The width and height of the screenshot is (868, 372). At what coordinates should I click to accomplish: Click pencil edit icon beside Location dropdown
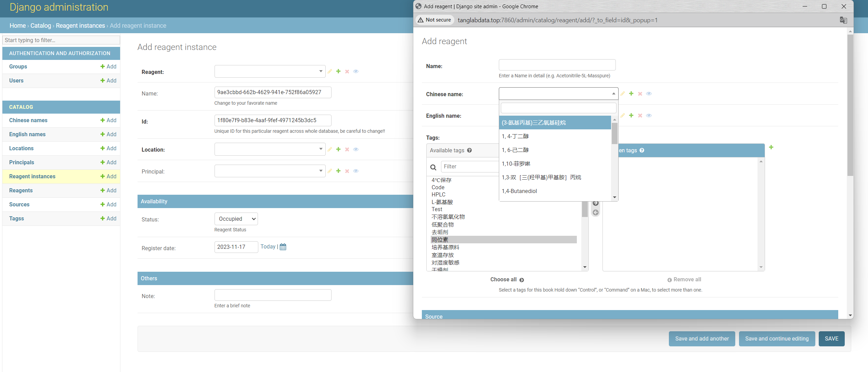[x=329, y=149]
